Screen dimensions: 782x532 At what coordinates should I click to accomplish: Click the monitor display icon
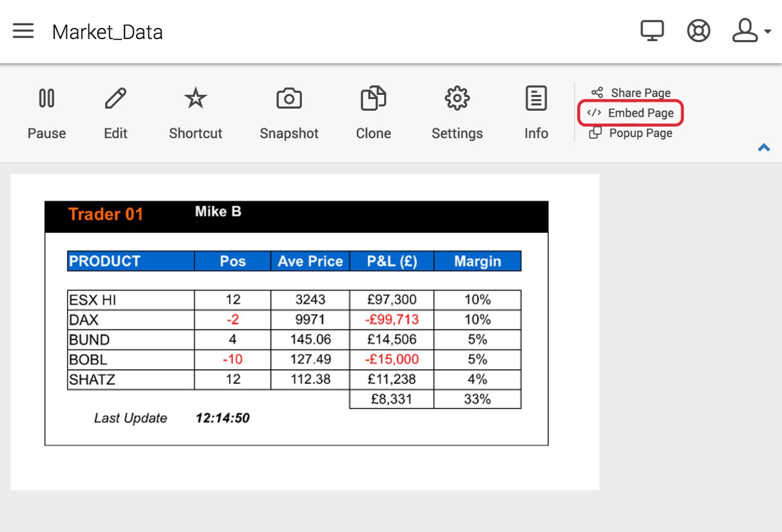(x=652, y=31)
